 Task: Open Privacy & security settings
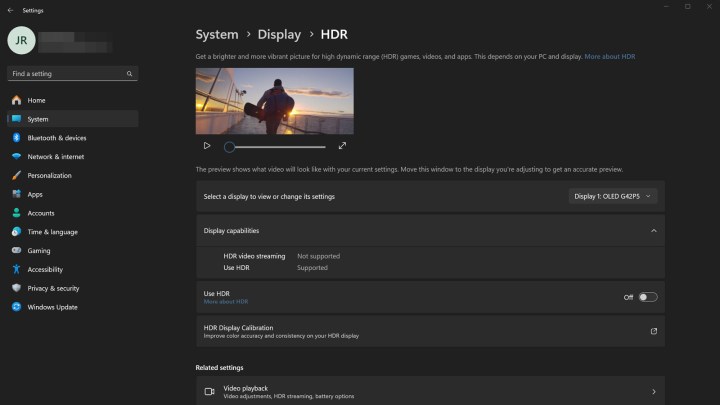point(73,288)
